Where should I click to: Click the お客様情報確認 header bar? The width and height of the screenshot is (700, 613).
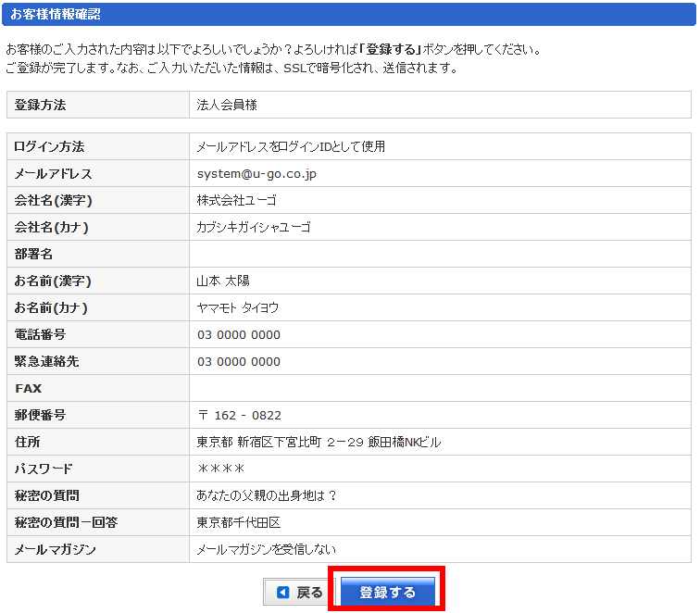(x=349, y=14)
